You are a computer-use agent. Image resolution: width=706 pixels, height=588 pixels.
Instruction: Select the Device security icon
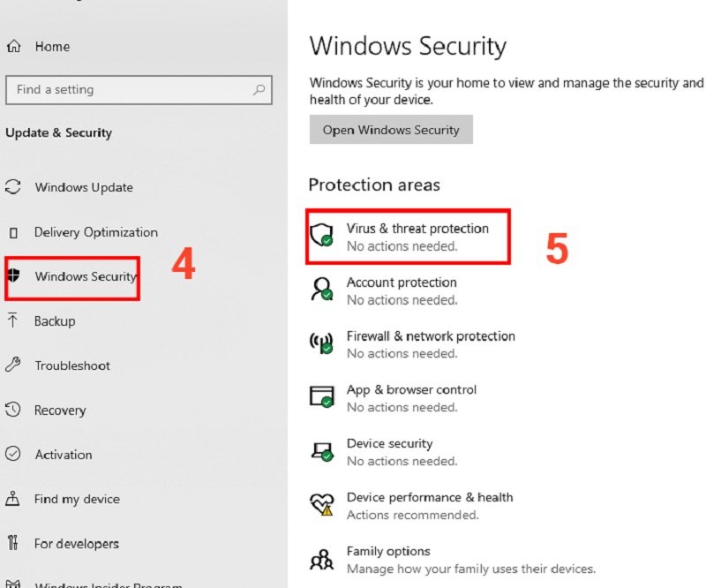[323, 450]
